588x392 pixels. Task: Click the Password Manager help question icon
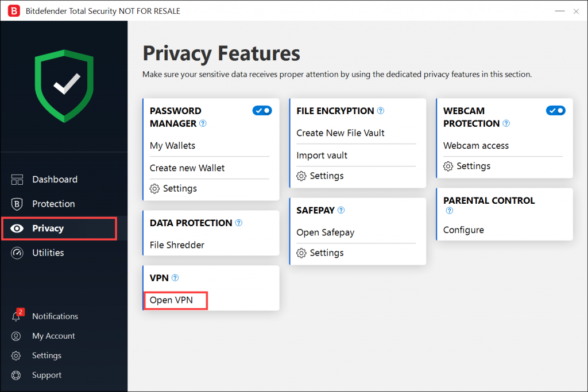pos(203,123)
